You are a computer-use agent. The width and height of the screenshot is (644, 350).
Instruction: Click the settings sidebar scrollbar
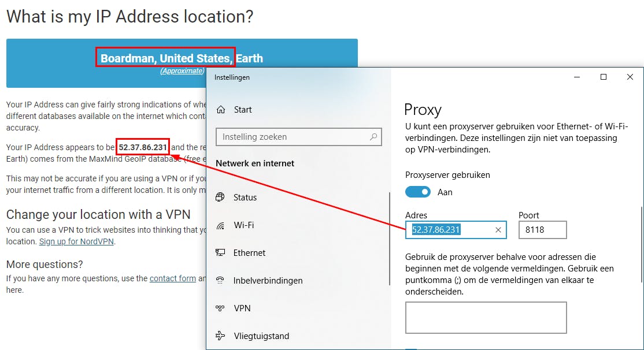coord(390,238)
